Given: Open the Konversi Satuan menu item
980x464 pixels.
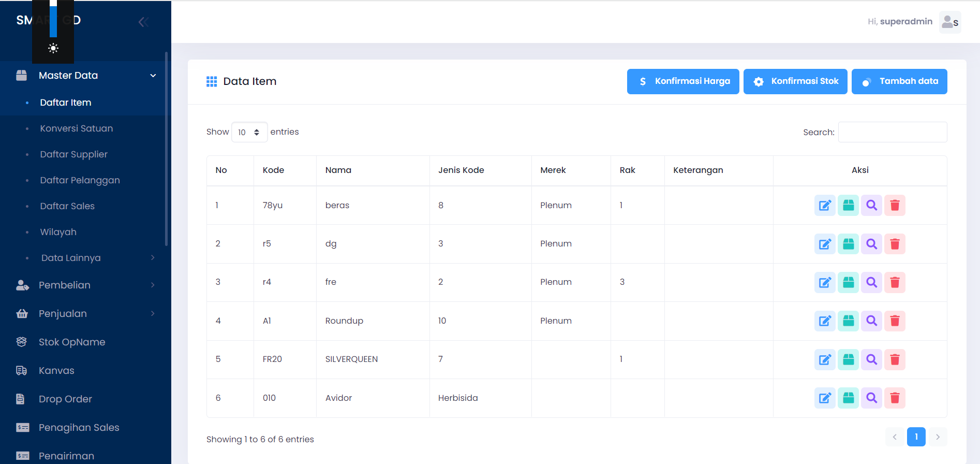Looking at the screenshot, I should coord(76,128).
